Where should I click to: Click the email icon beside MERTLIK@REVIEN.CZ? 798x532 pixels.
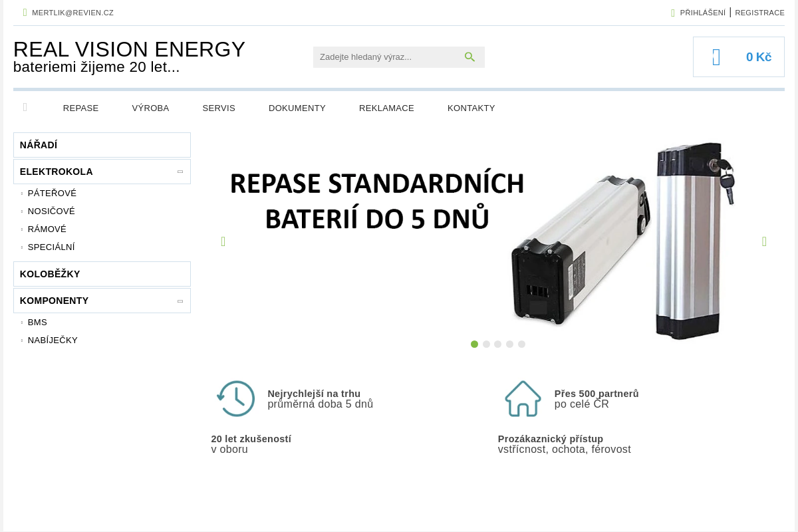pyautogui.click(x=25, y=13)
